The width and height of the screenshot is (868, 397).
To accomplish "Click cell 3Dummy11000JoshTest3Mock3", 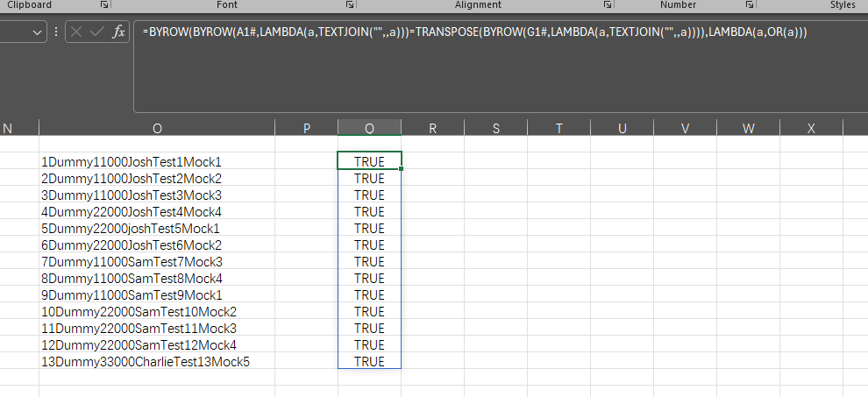I will tap(157, 195).
